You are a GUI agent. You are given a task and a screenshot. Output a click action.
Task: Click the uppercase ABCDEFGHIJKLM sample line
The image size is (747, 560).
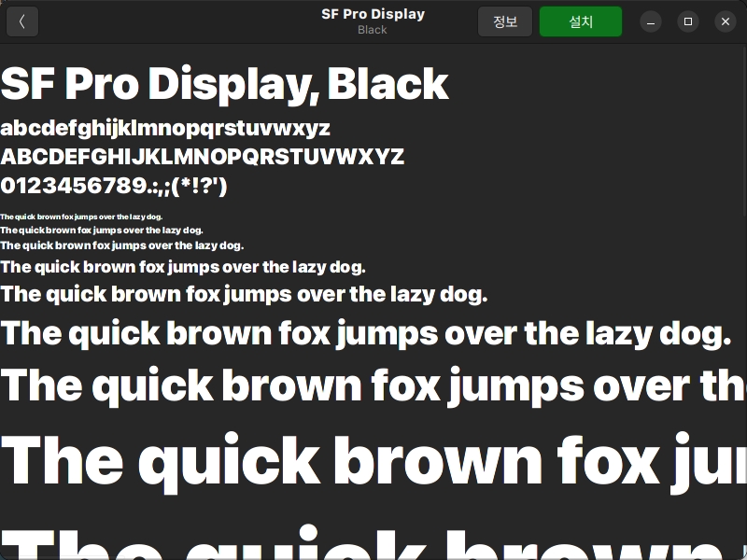(202, 157)
